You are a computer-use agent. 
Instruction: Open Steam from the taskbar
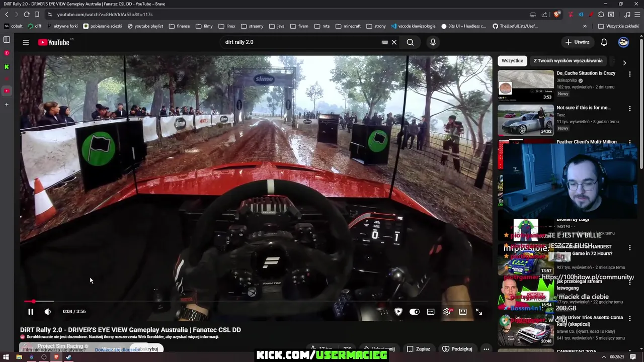68,357
